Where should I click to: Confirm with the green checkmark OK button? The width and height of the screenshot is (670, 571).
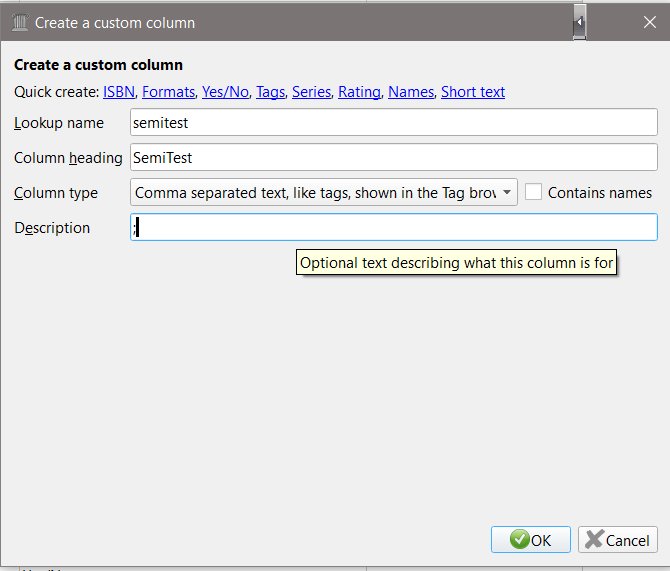[x=530, y=540]
